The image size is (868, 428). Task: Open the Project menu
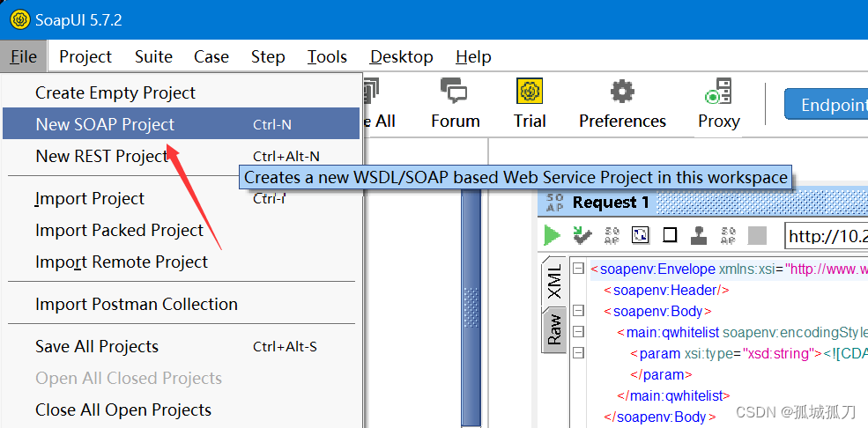click(x=85, y=56)
